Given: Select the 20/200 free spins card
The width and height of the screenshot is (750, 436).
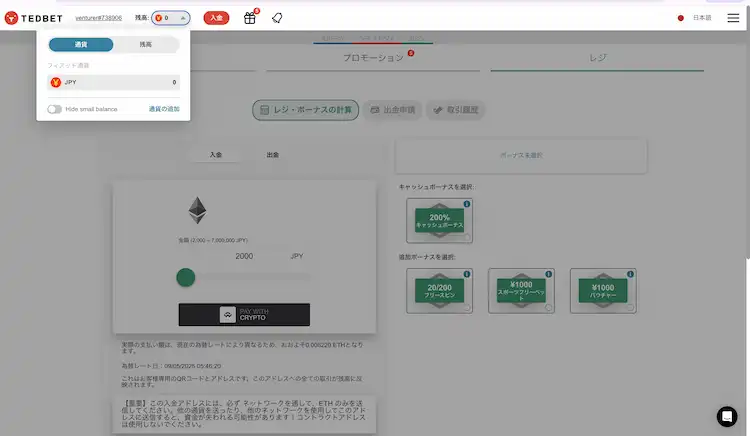Looking at the screenshot, I should tap(439, 291).
